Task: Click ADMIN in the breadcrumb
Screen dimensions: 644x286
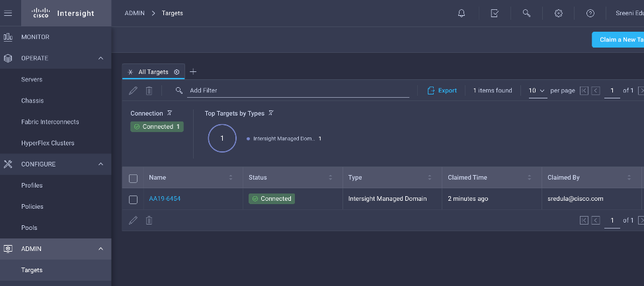Action: [x=135, y=13]
